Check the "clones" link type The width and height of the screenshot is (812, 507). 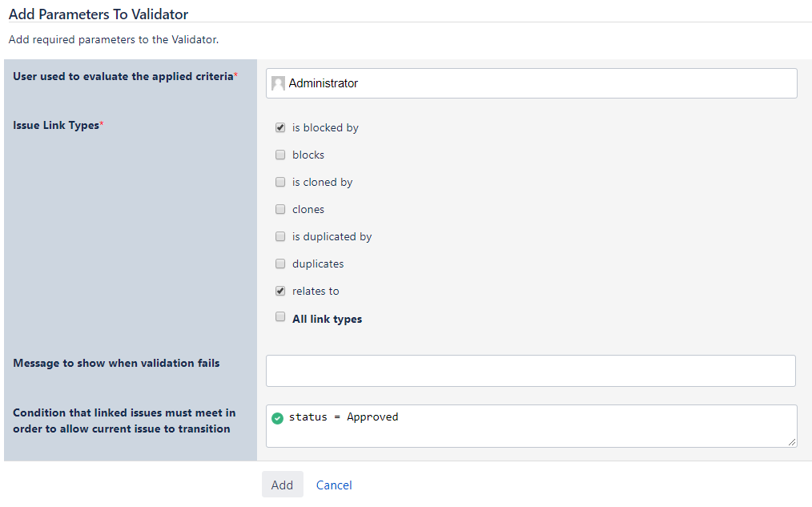click(x=280, y=209)
